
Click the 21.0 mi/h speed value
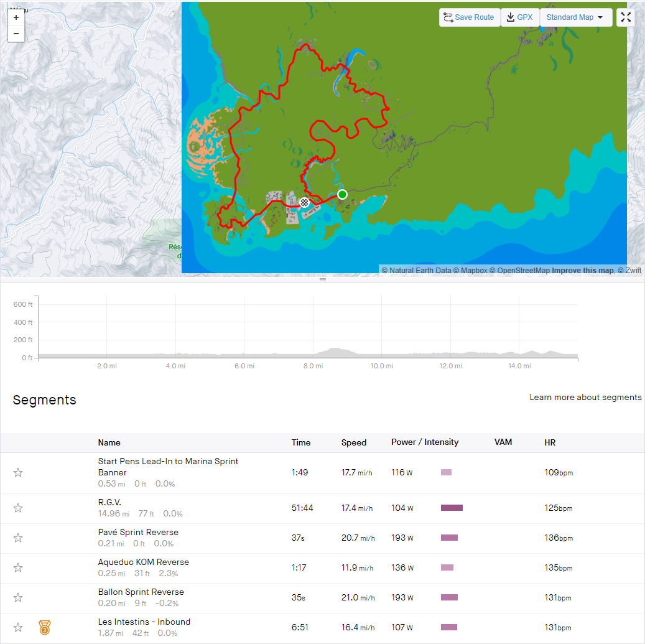click(x=358, y=597)
